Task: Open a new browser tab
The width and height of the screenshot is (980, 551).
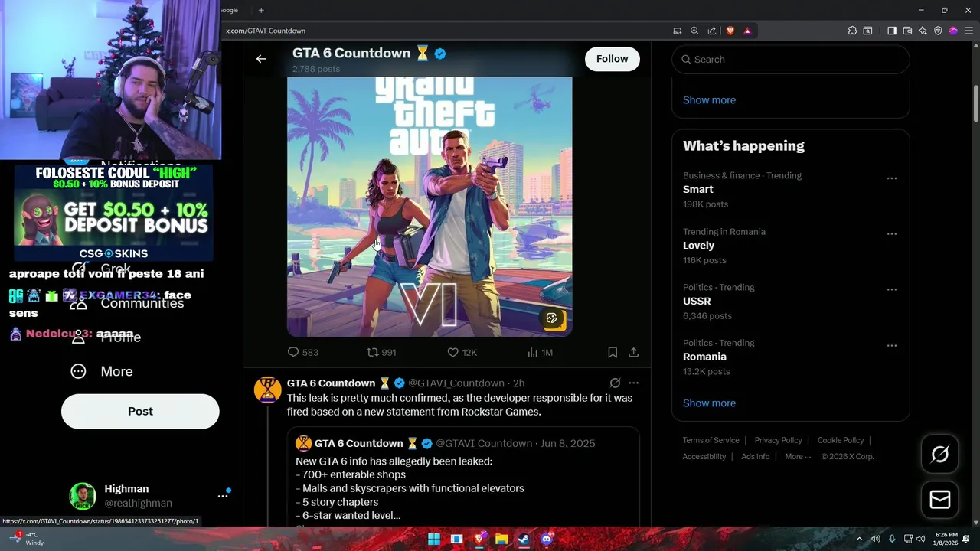Action: pyautogui.click(x=261, y=10)
